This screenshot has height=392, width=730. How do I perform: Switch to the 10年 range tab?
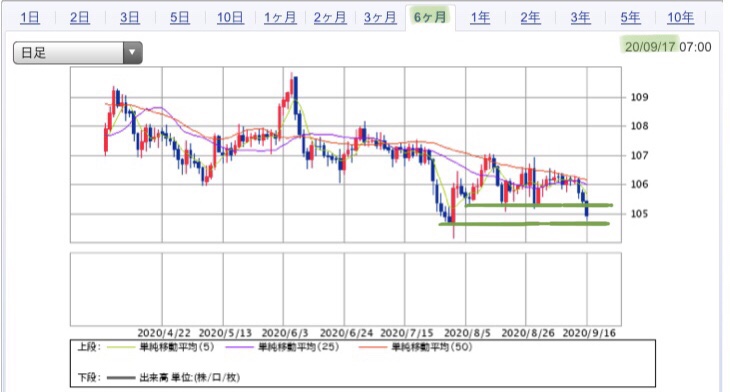tap(681, 18)
